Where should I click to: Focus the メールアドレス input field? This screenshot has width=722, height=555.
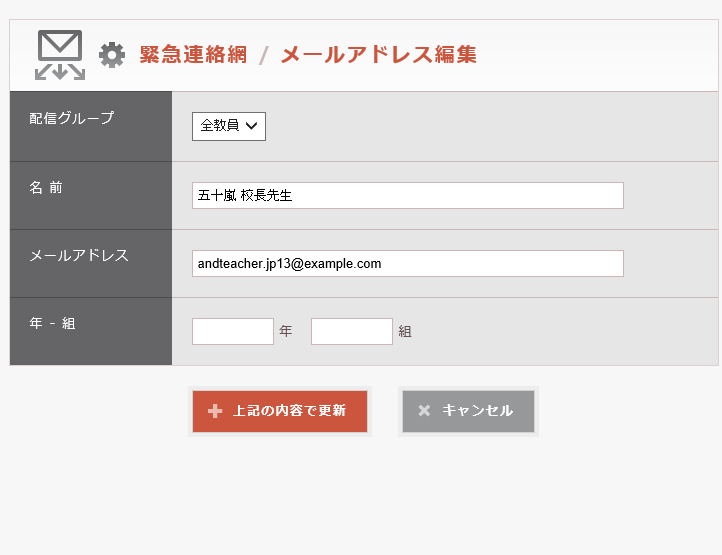tap(407, 264)
